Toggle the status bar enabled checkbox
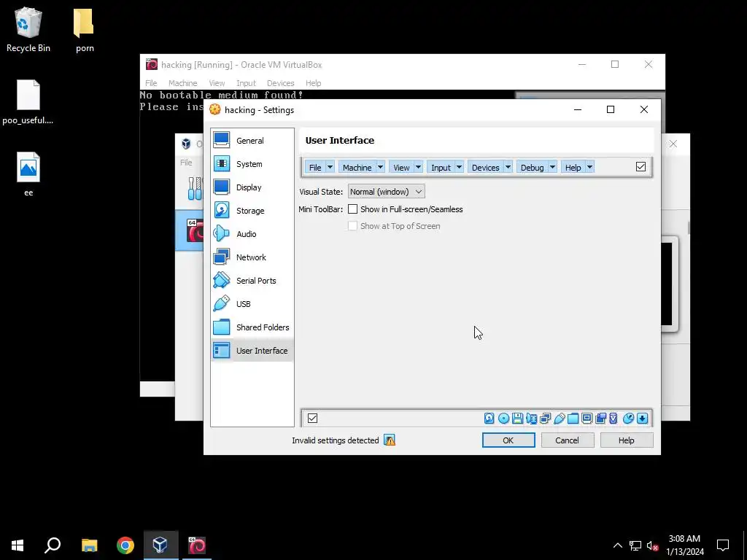Image resolution: width=747 pixels, height=560 pixels. click(x=312, y=418)
